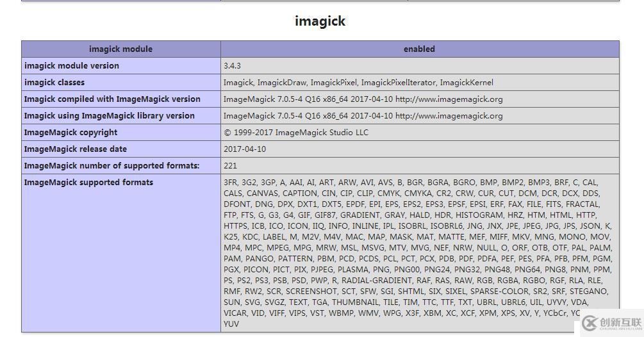Select the release date 2017-04-10 value
The width and height of the screenshot is (644, 337).
coord(245,149)
